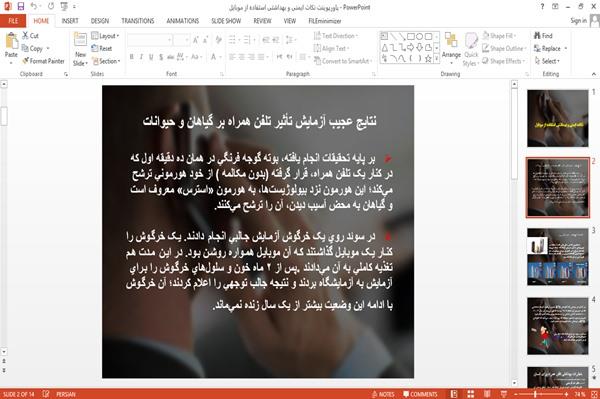Switch to Normal view in status bar
The height and width of the screenshot is (399, 600).
click(454, 394)
